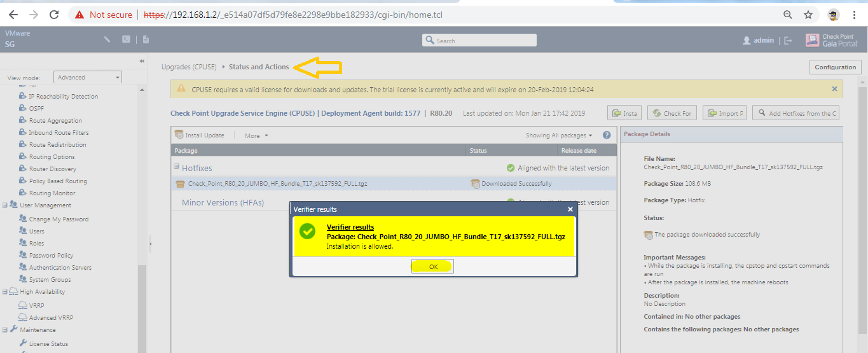Click the Import Package button

pyautogui.click(x=724, y=113)
